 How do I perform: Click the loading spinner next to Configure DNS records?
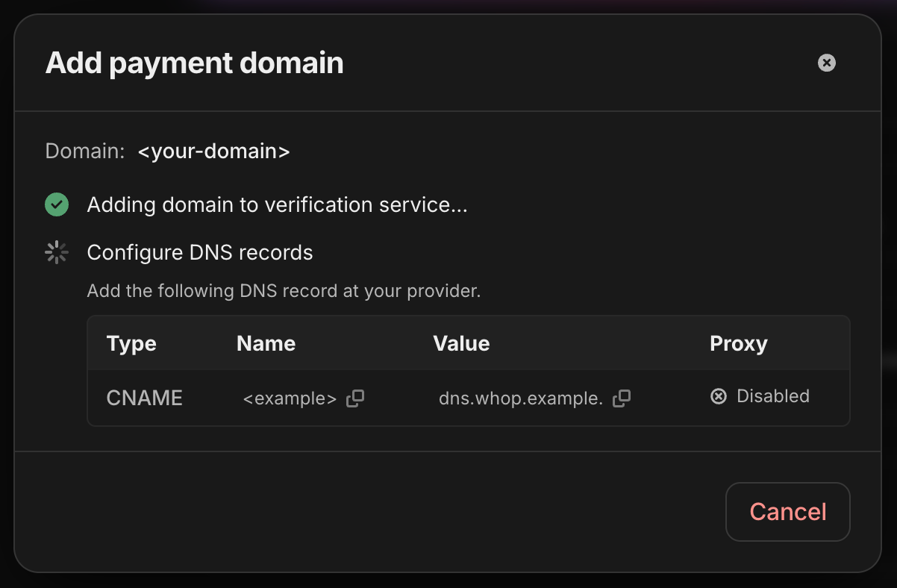[57, 251]
